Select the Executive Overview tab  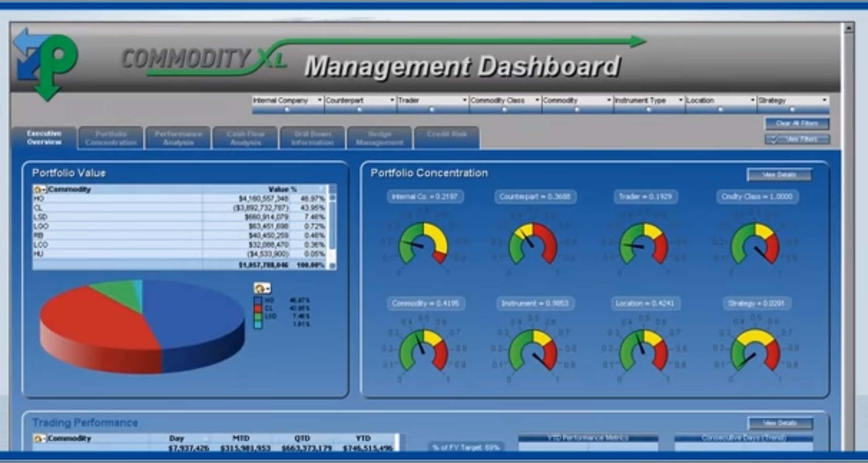[x=44, y=138]
